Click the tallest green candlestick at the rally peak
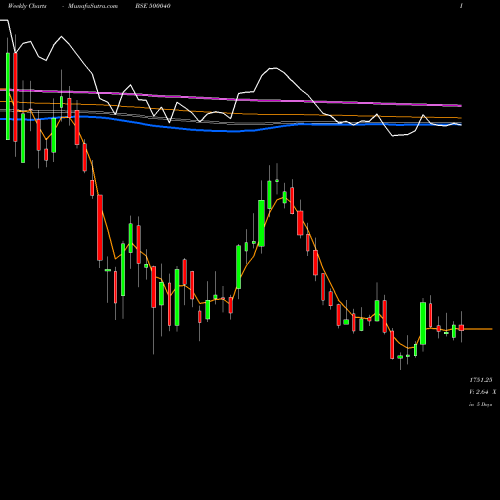Viewport: 500px width, 500px height. click(262, 223)
